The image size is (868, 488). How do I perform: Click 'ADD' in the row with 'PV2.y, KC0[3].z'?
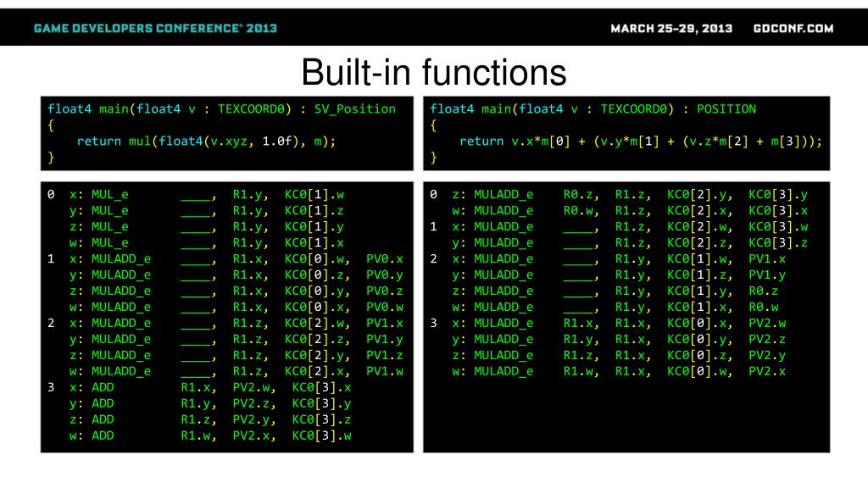pos(103,419)
